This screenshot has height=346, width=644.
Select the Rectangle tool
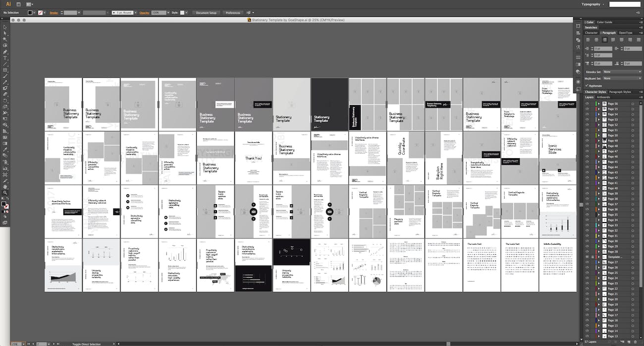pyautogui.click(x=5, y=70)
